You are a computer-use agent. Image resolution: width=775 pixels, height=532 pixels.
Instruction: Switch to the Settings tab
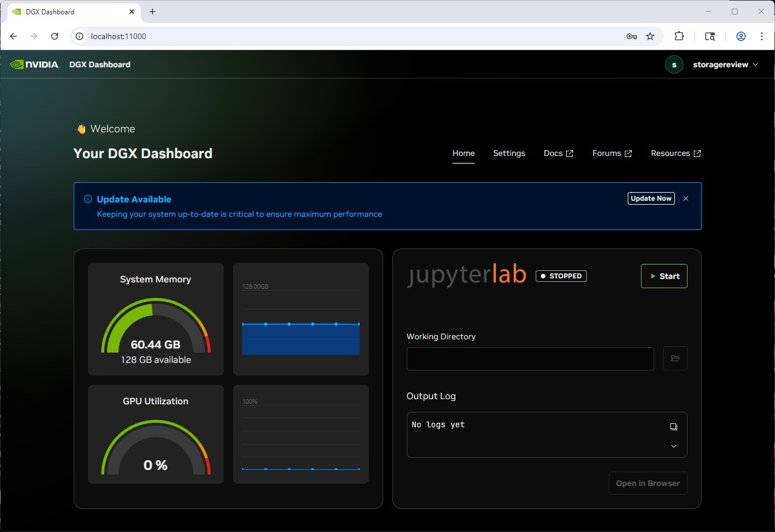pos(509,153)
